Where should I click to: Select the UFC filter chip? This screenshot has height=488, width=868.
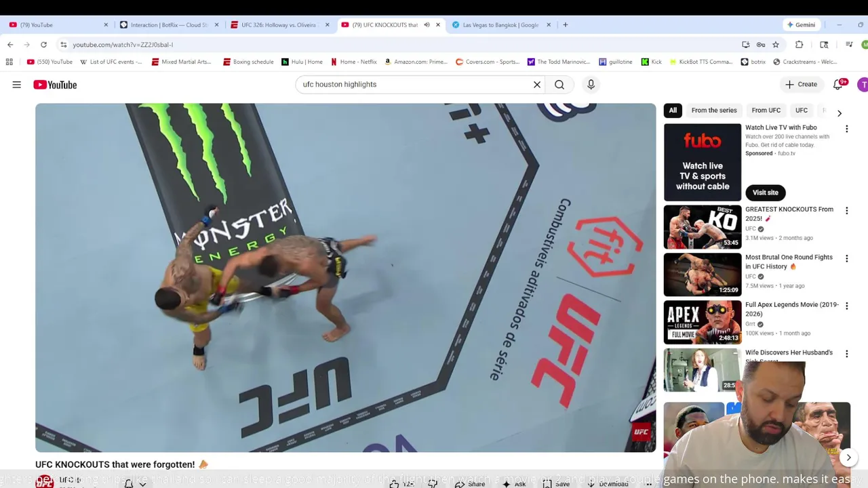(802, 110)
